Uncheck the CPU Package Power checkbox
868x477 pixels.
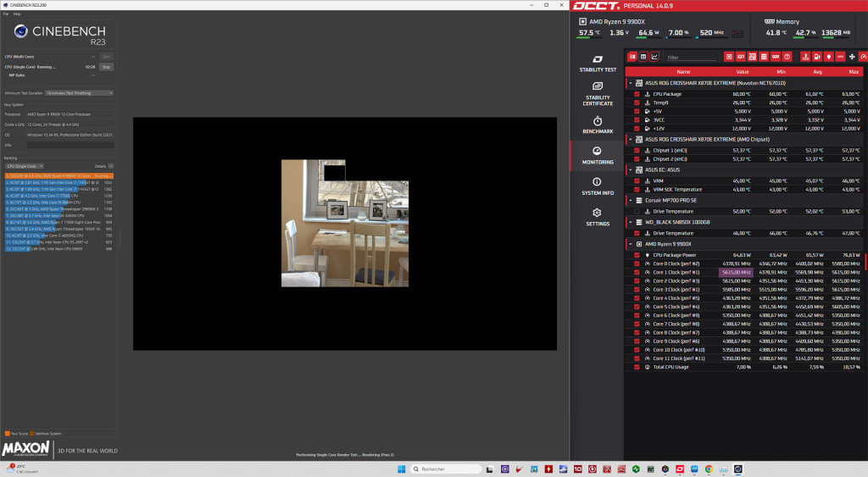[637, 255]
